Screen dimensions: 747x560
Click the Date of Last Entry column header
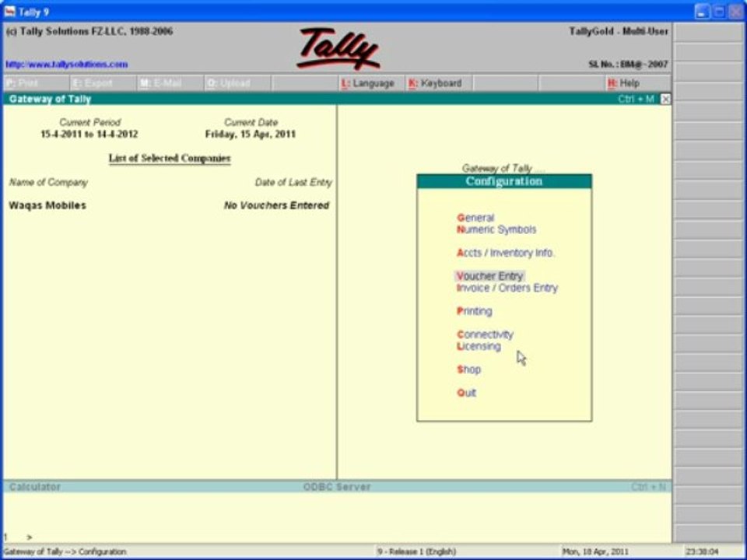pyautogui.click(x=293, y=182)
